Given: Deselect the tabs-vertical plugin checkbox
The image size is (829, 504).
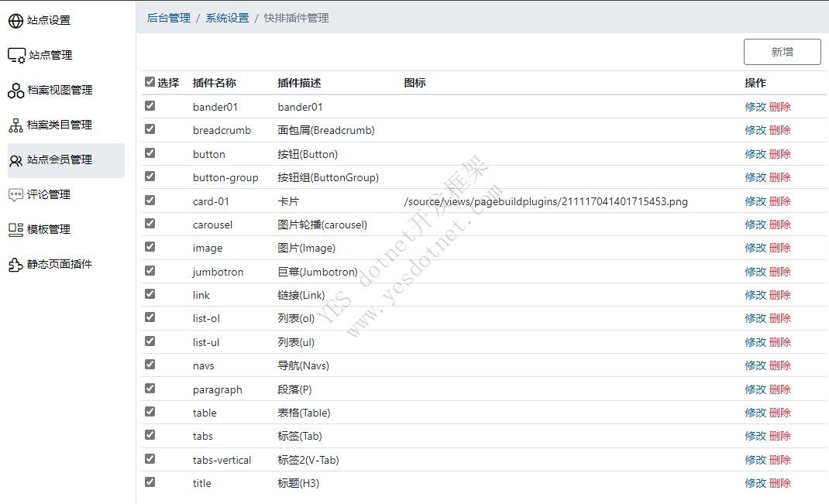Looking at the screenshot, I should (x=150, y=459).
